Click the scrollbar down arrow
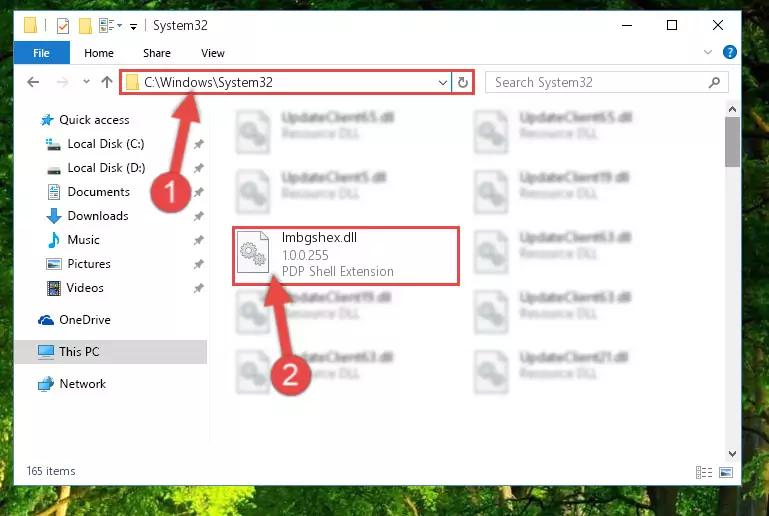This screenshot has width=769, height=516. point(732,454)
